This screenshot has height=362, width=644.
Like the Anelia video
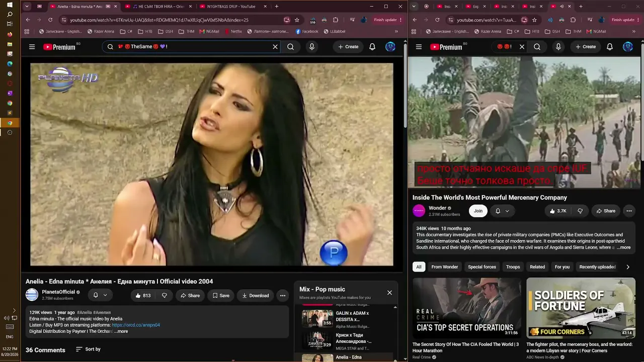click(143, 296)
